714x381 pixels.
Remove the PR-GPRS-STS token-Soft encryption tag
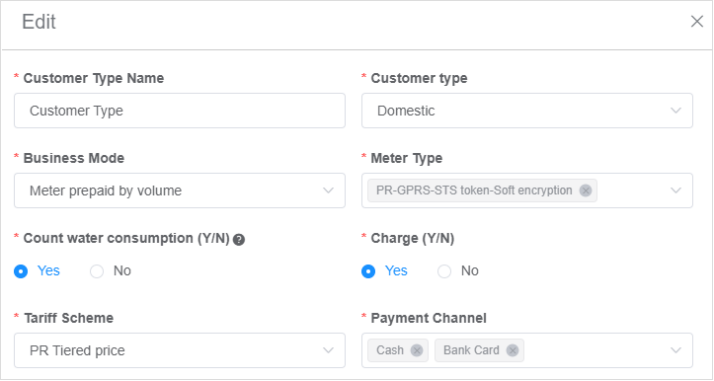586,190
